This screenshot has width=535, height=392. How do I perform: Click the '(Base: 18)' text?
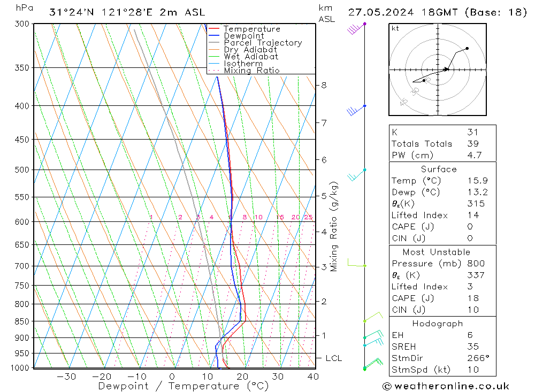point(496,12)
